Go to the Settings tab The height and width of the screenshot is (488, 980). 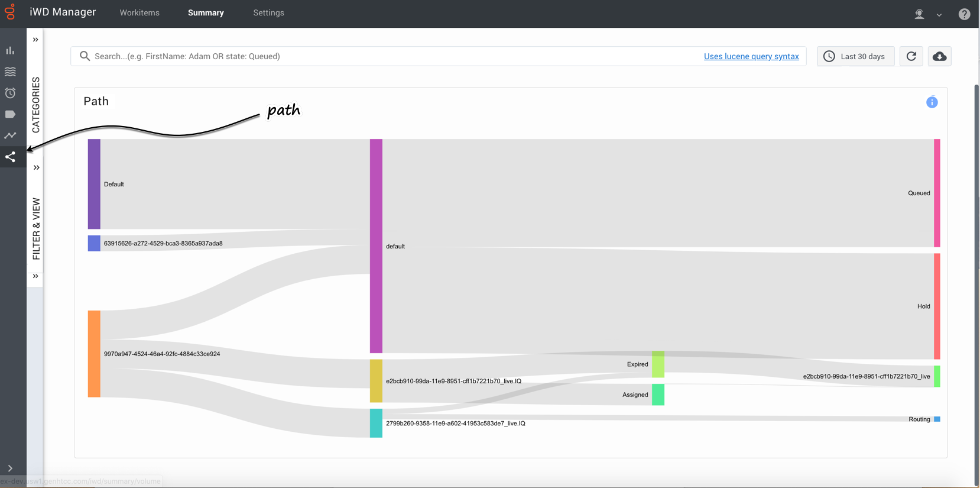268,13
